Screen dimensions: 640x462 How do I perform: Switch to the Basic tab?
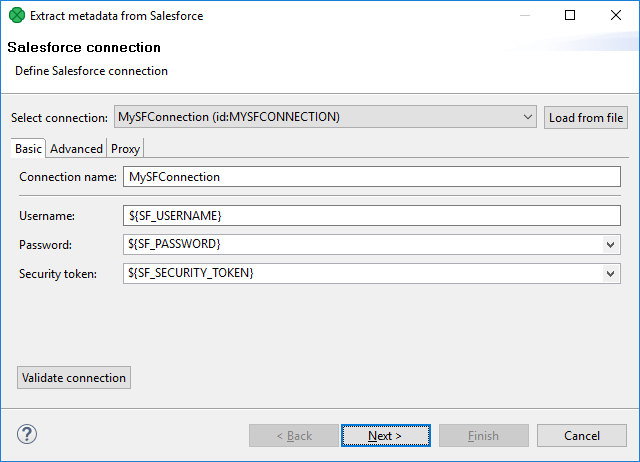pyautogui.click(x=28, y=149)
